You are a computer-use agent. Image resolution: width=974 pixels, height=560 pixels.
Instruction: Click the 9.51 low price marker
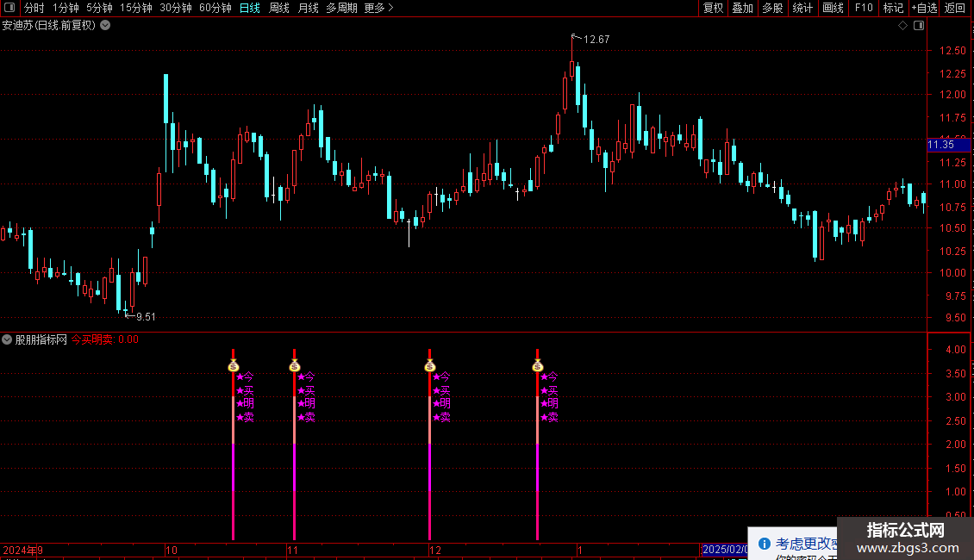pyautogui.click(x=146, y=317)
